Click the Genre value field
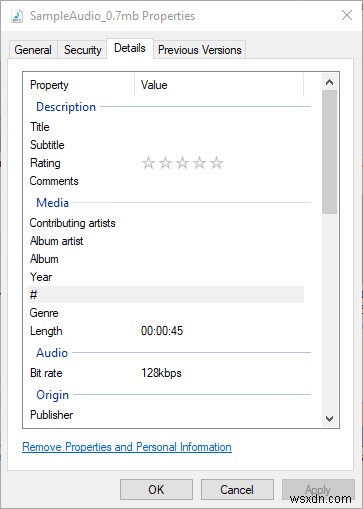 point(220,313)
